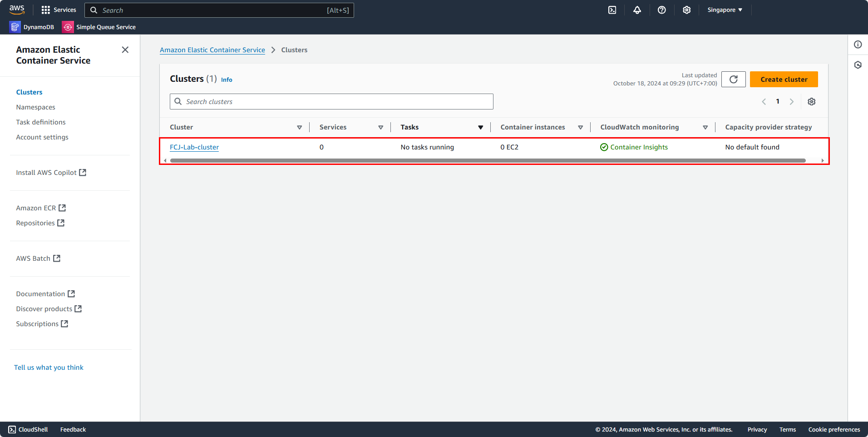Open the Amazon ECR external link
Screen dimensions: 868x437
coord(41,208)
